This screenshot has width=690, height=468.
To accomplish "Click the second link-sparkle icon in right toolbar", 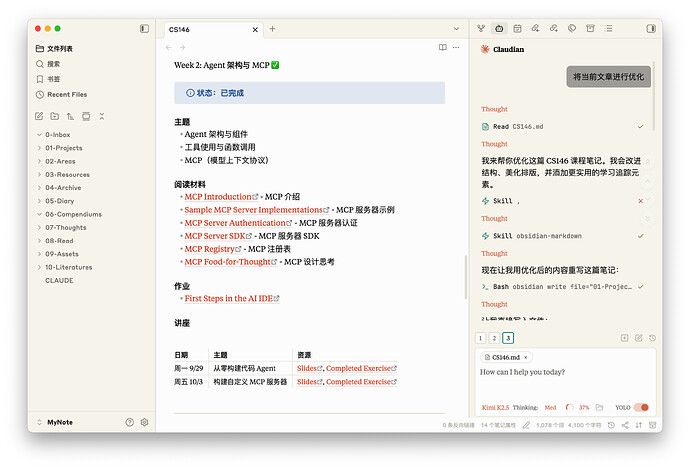I will [x=554, y=29].
